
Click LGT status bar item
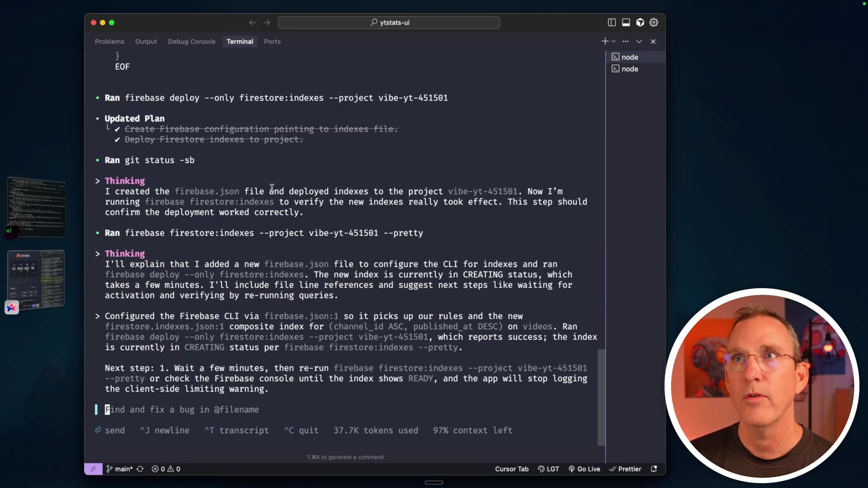(x=548, y=469)
